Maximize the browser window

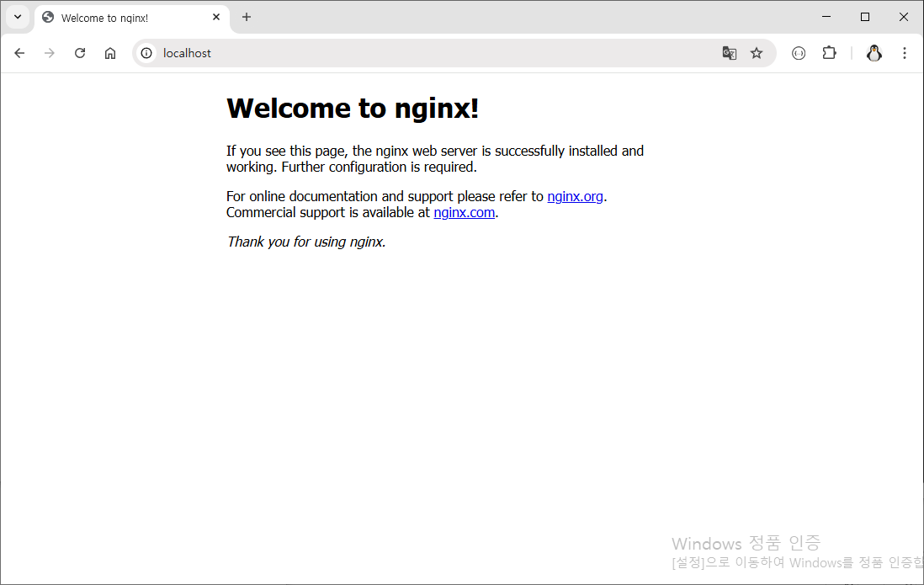[x=865, y=17]
